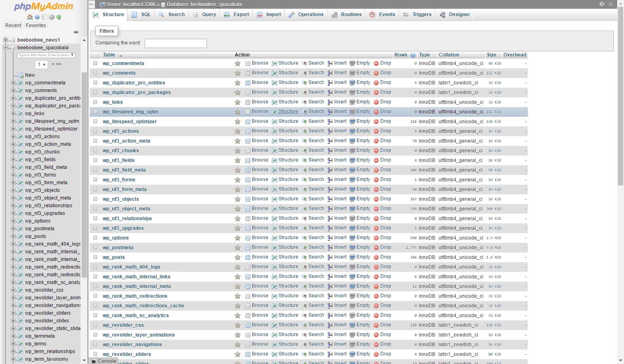Expand the beeboobee_news1 database node
The image size is (624, 364).
pyautogui.click(x=6, y=40)
